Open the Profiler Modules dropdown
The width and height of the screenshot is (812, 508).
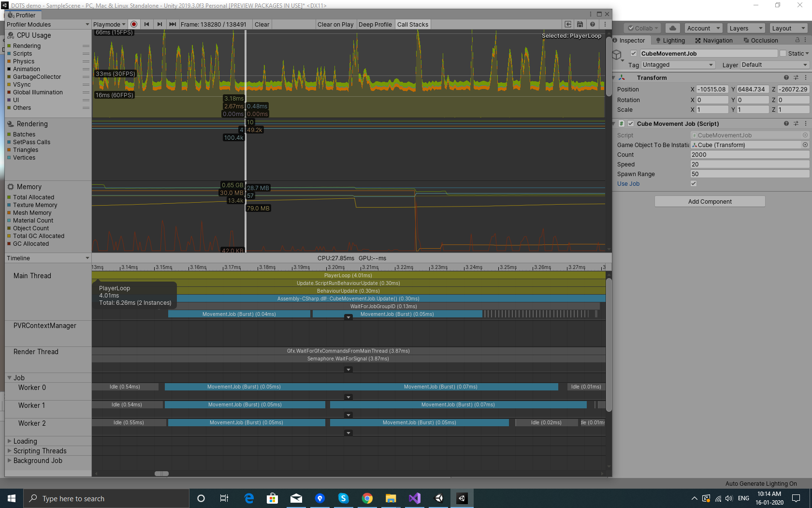click(48, 24)
